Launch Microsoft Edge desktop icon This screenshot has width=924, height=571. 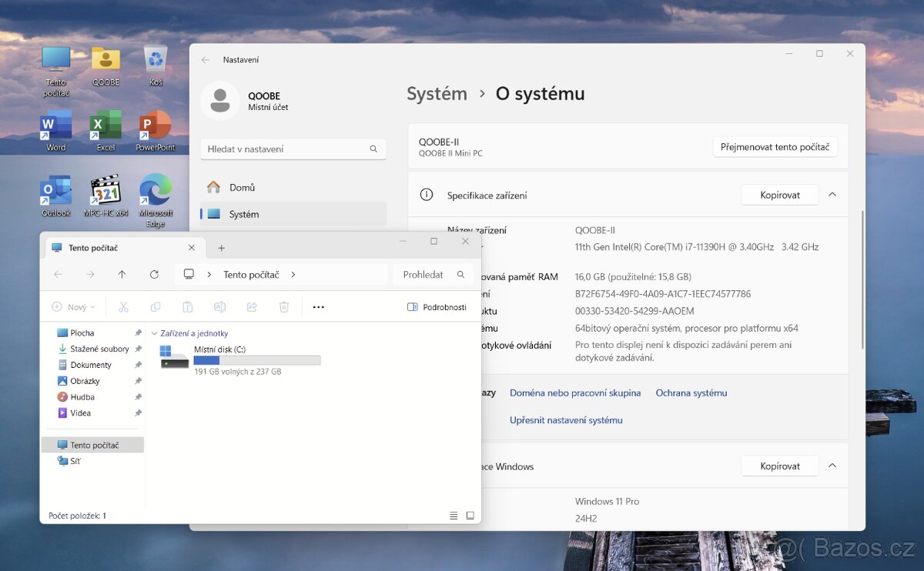click(x=156, y=191)
